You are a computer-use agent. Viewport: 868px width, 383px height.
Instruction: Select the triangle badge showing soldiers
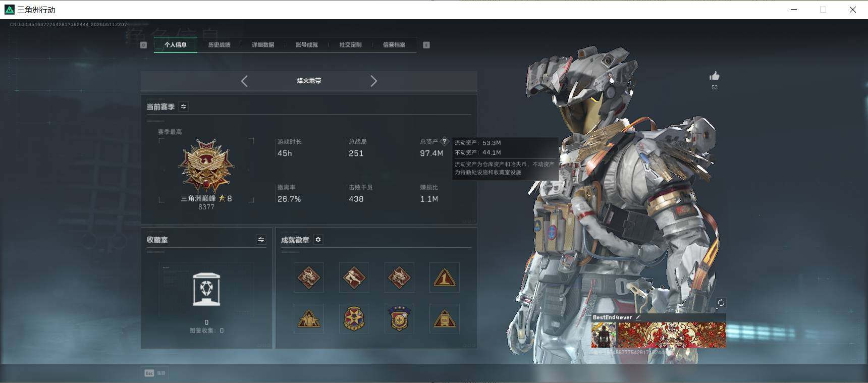pos(309,318)
